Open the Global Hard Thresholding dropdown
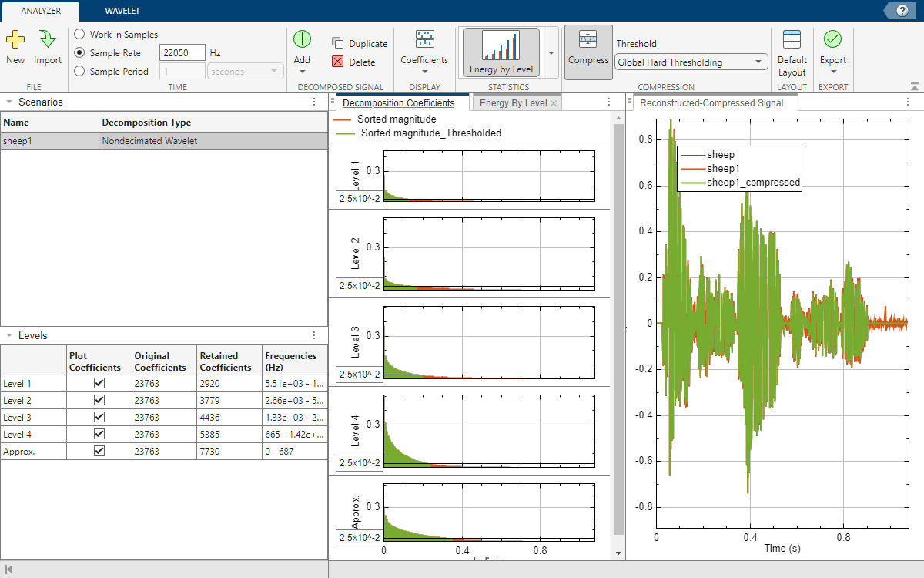Image resolution: width=924 pixels, height=578 pixels. click(x=691, y=62)
